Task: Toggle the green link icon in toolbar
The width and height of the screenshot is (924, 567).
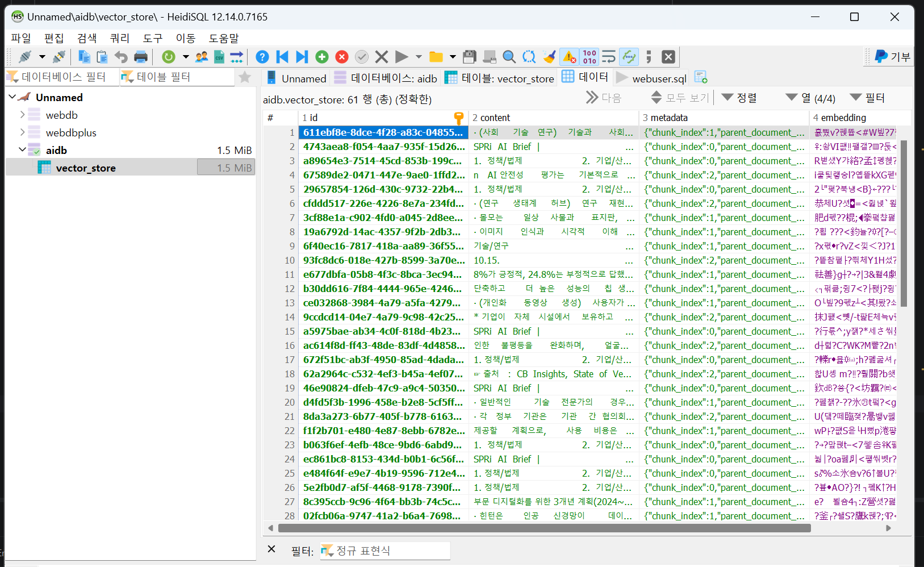Action: coord(629,57)
